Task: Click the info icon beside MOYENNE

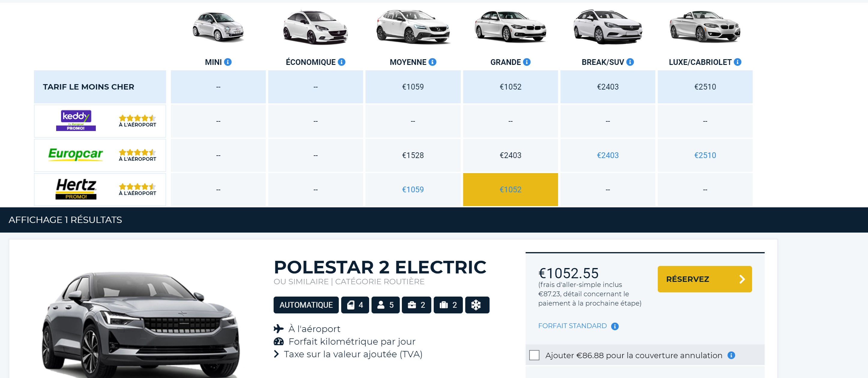Action: coord(432,62)
